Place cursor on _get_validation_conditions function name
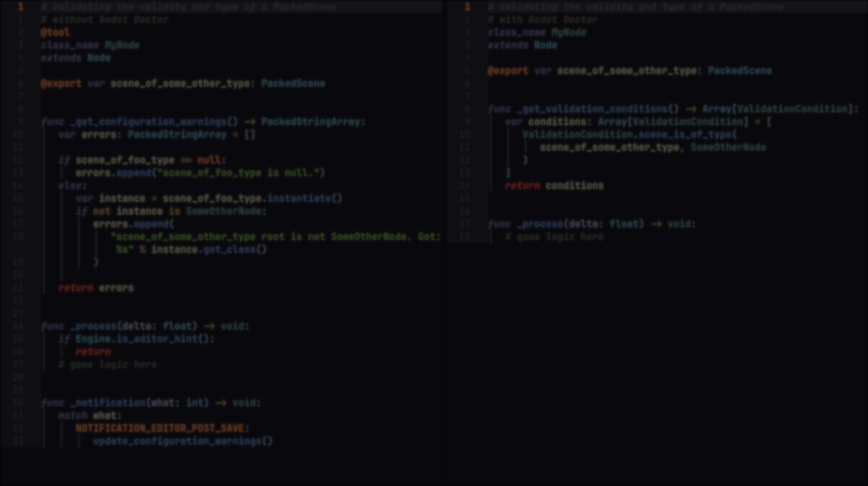Screen dimensions: 868x486 coord(592,109)
